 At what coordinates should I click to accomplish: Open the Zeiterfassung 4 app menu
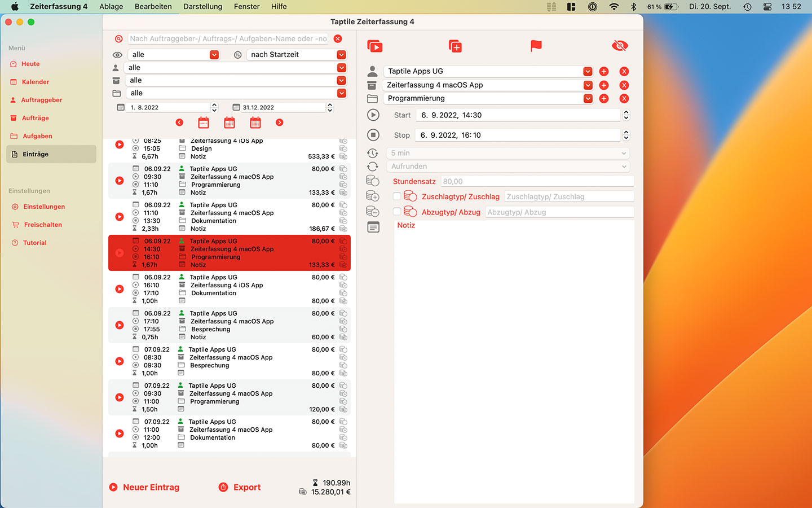59,7
